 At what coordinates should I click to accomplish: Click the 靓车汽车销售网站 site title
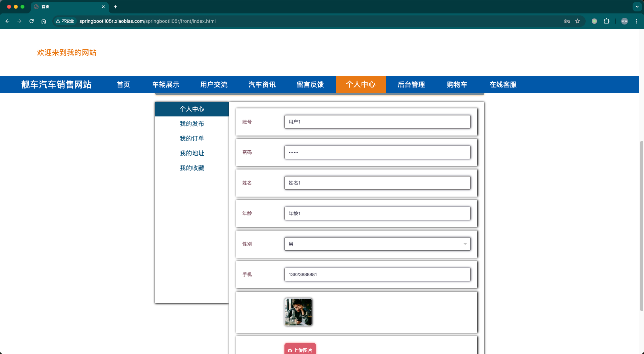(56, 85)
